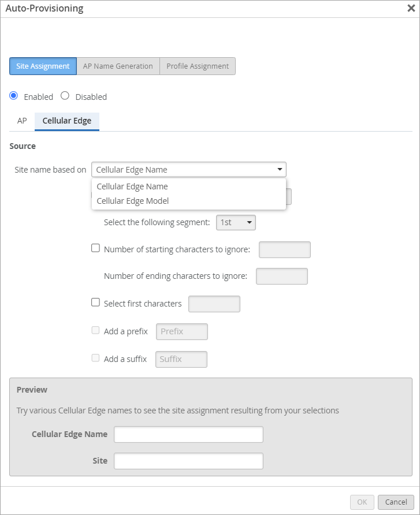Select the Site Assignment section
The height and width of the screenshot is (515, 420).
43,66
